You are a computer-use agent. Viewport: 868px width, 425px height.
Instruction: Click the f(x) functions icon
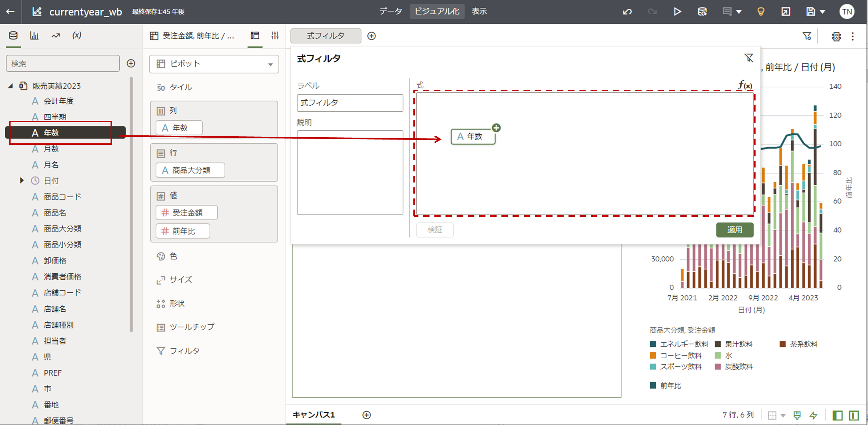pos(745,85)
